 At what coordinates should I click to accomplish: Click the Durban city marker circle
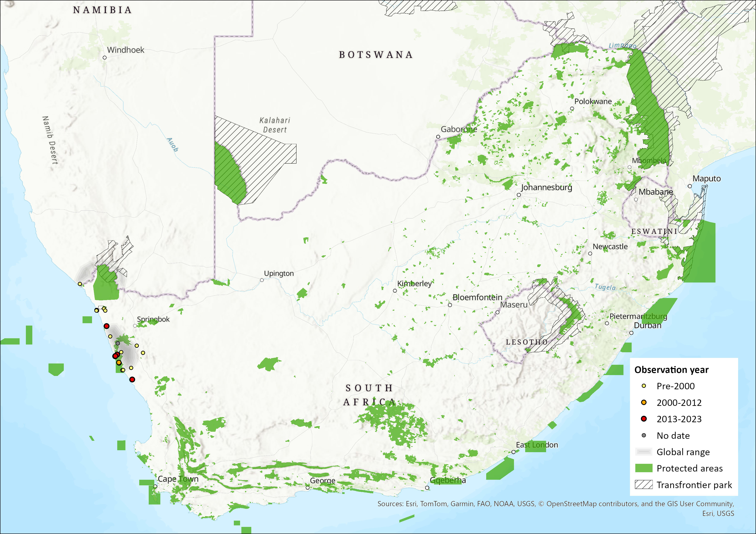click(x=631, y=333)
